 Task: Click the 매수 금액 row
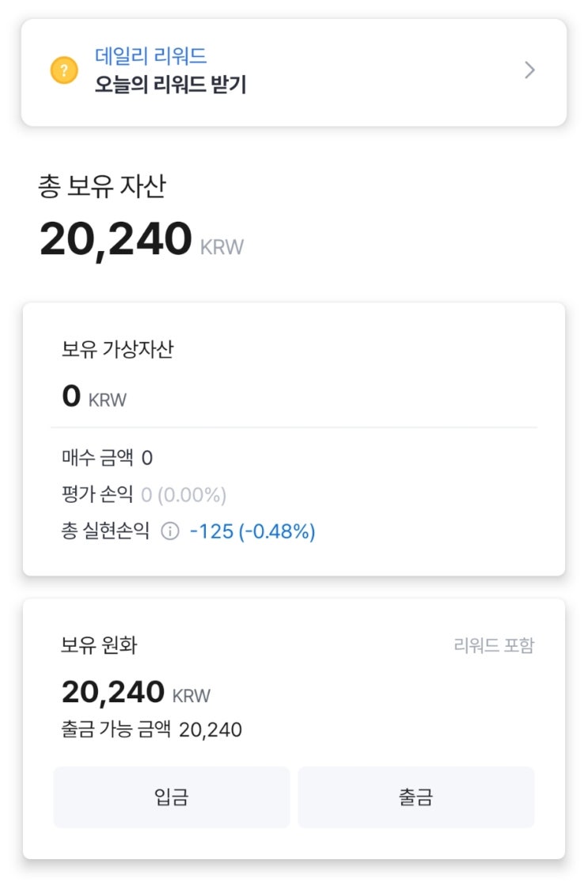click(x=107, y=458)
